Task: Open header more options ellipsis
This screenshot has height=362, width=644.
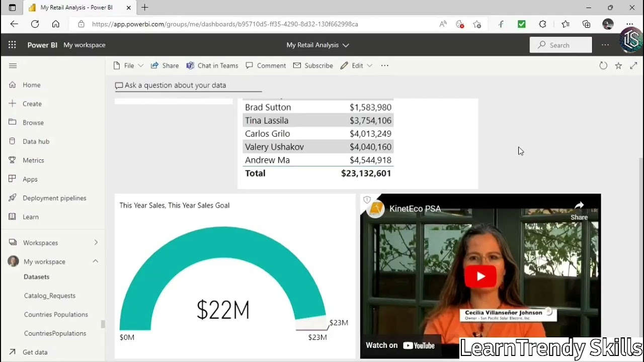Action: pos(605,45)
